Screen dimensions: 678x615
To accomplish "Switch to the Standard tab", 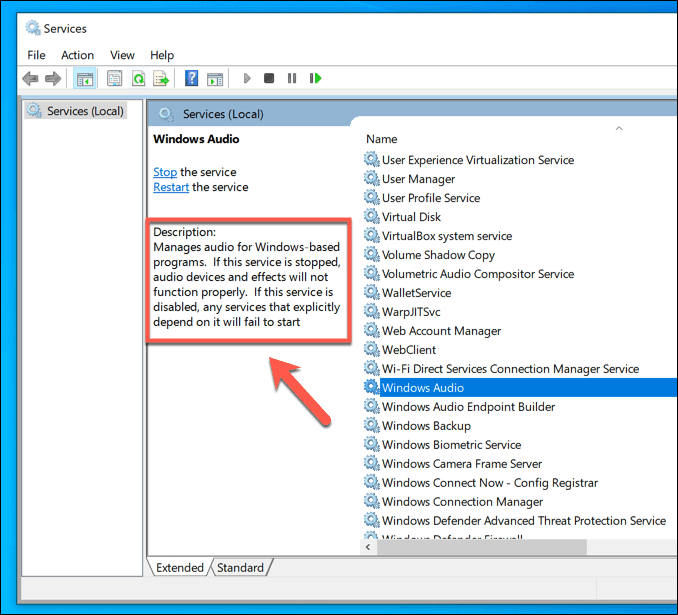I will [x=240, y=568].
